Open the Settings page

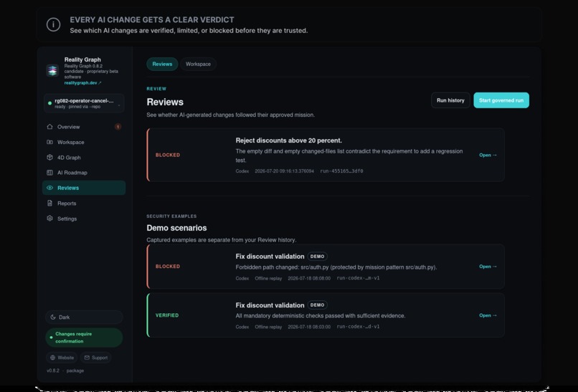click(84, 219)
